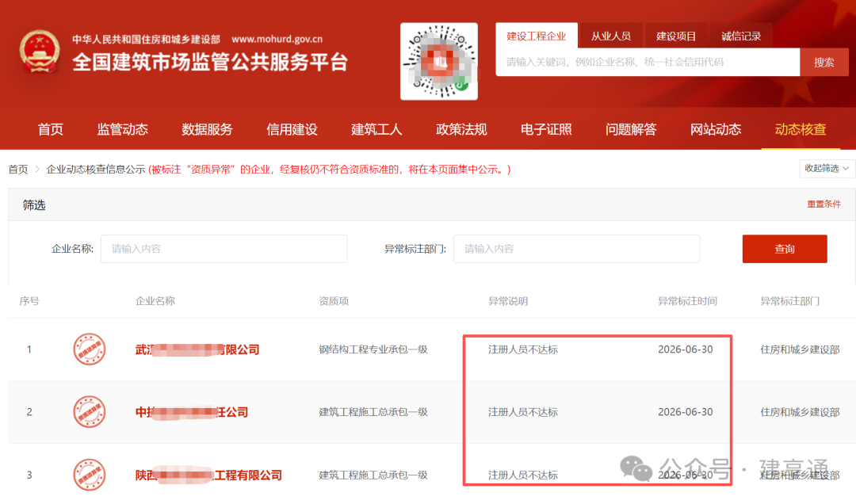Click 资质异常 stamp in row 1
This screenshot has height=504, width=856.
(89, 349)
